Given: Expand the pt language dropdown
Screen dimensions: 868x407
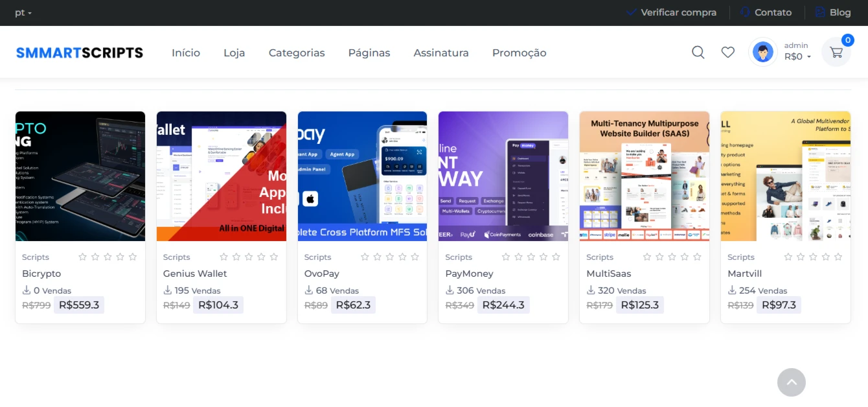Looking at the screenshot, I should pos(23,12).
